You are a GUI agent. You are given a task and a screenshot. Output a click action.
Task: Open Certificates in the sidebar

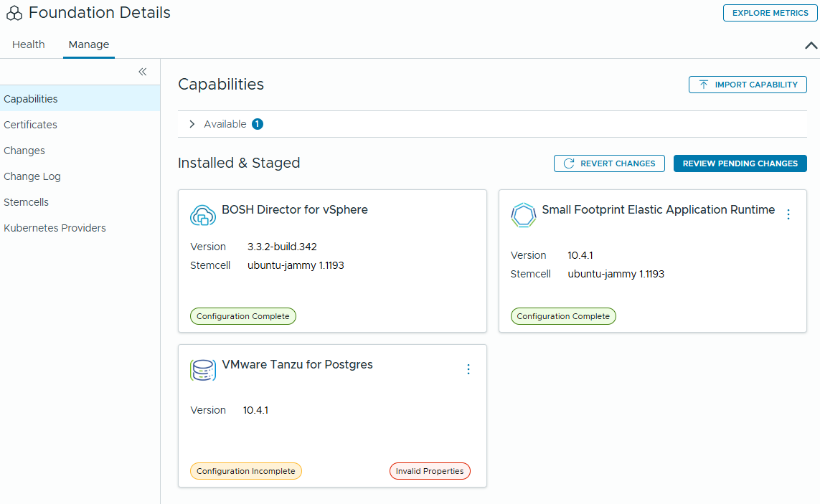pyautogui.click(x=80, y=125)
